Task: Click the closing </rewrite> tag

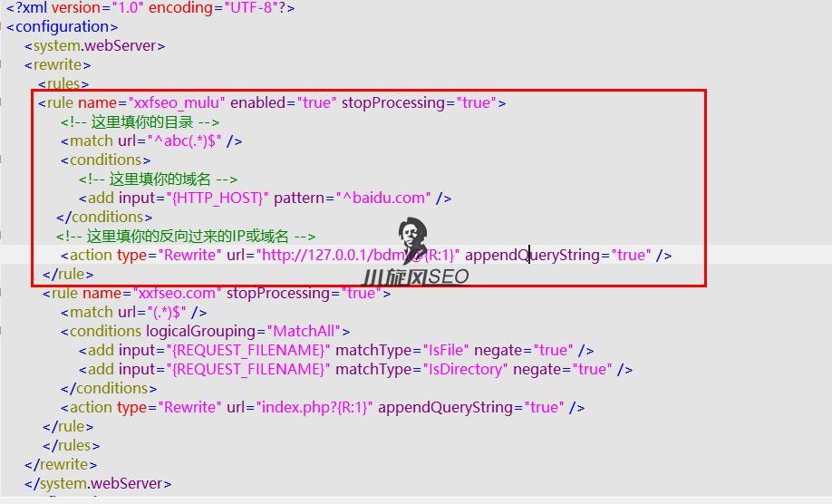Action: click(x=61, y=465)
